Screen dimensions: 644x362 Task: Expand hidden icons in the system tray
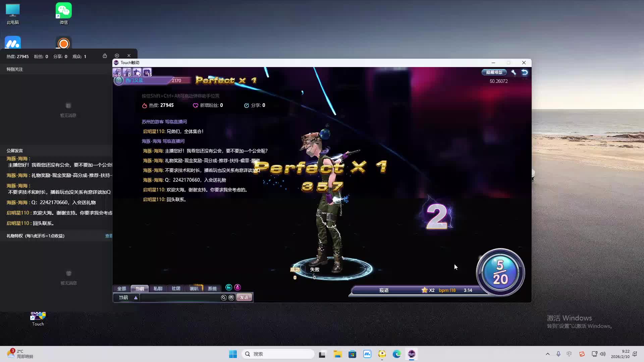547,354
